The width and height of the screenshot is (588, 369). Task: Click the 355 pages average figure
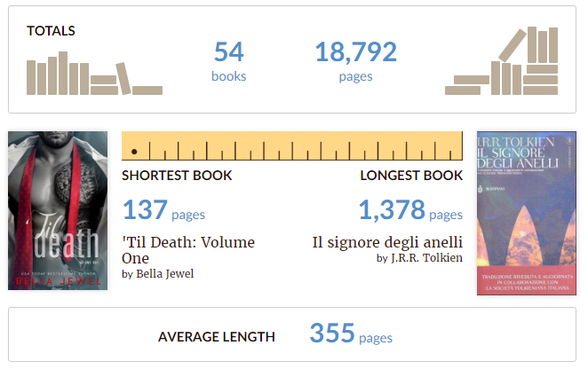coord(331,334)
